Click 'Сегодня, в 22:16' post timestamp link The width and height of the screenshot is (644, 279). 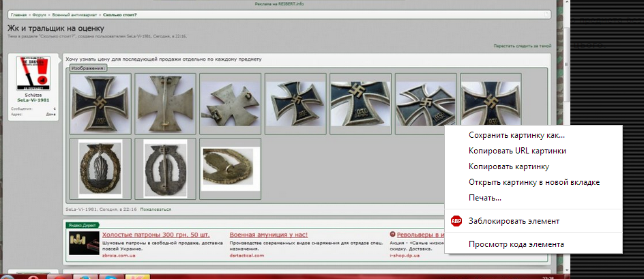(118, 209)
